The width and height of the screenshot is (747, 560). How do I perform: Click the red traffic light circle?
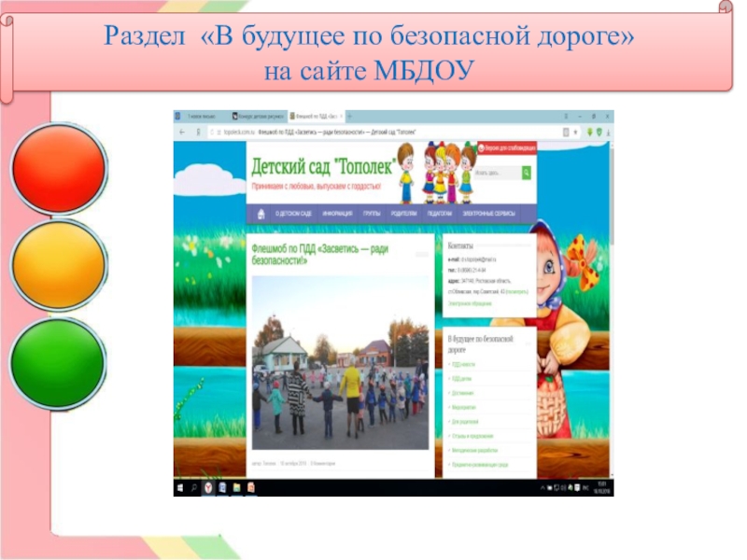(x=58, y=168)
